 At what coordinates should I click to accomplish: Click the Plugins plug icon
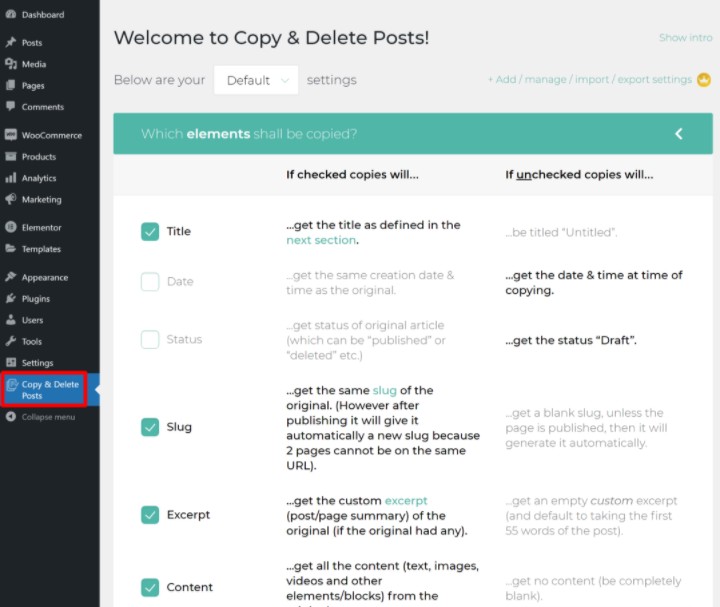pos(10,299)
